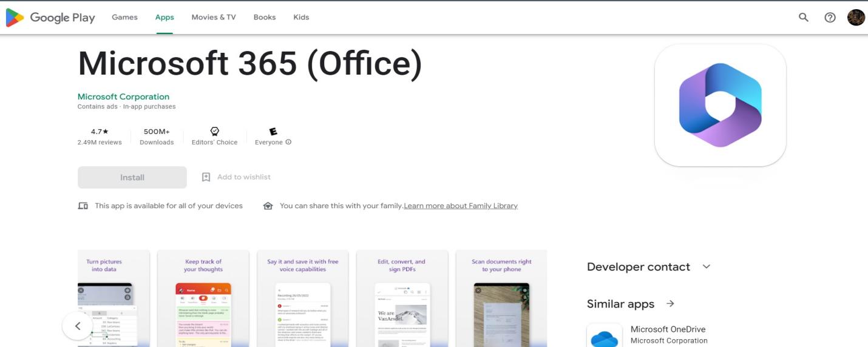Click the 2.49M reviews text
Screen dimensions: 868x347
[x=100, y=143]
